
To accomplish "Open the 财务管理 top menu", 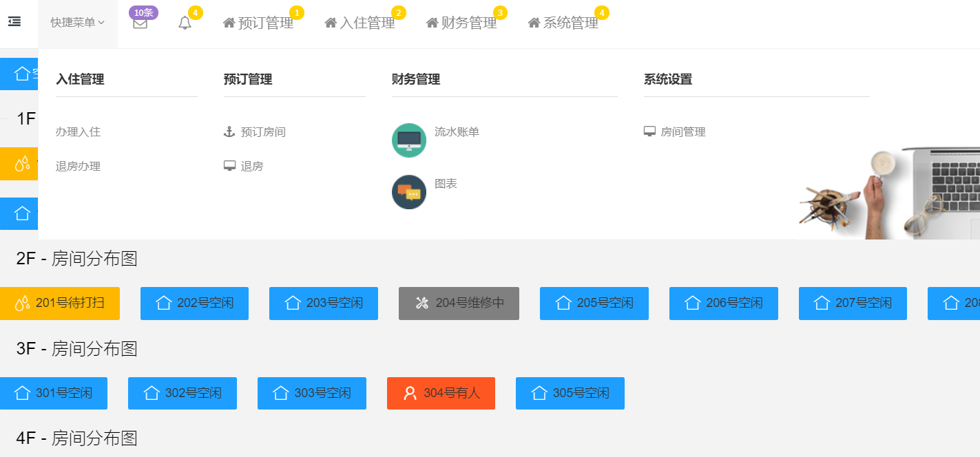I will (x=461, y=23).
